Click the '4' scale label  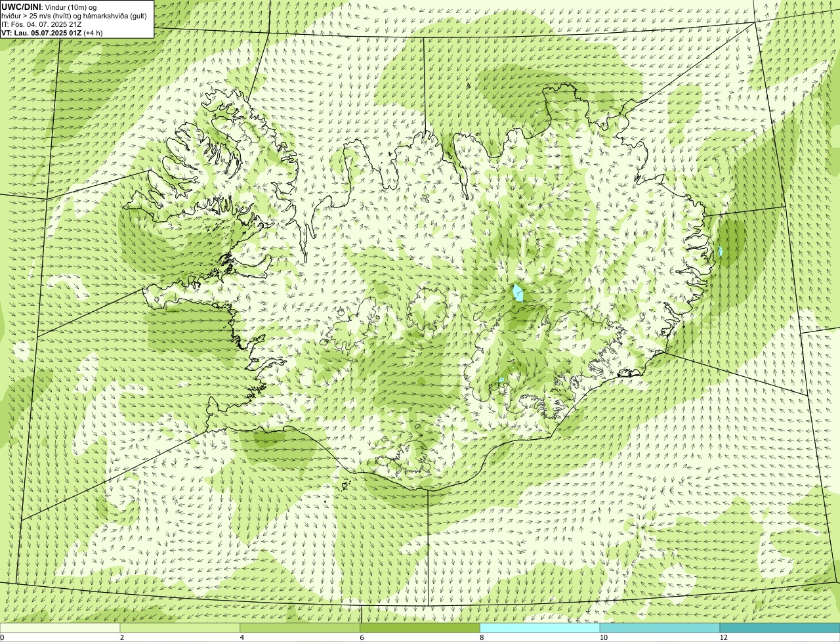pos(242,637)
